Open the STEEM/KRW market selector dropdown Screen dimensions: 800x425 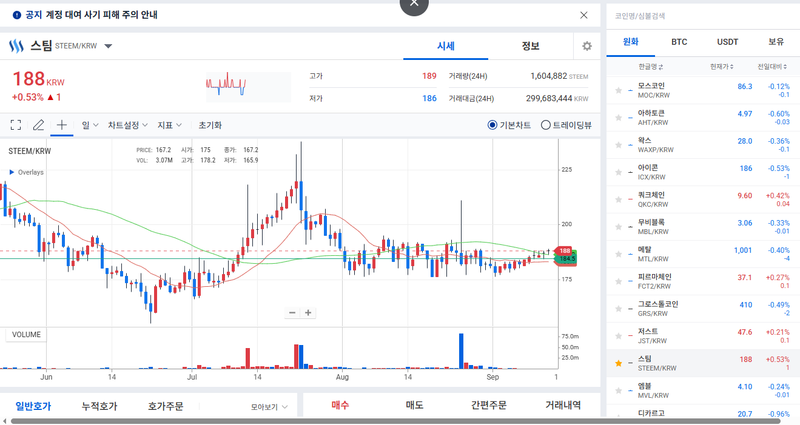[x=108, y=46]
